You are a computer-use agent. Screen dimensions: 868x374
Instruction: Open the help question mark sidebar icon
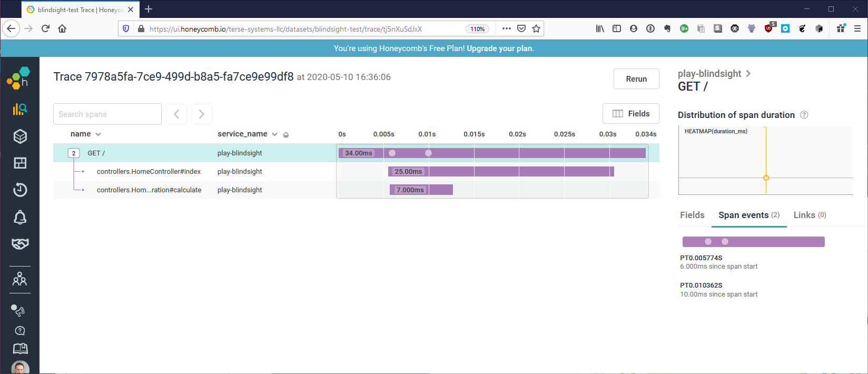[20, 331]
